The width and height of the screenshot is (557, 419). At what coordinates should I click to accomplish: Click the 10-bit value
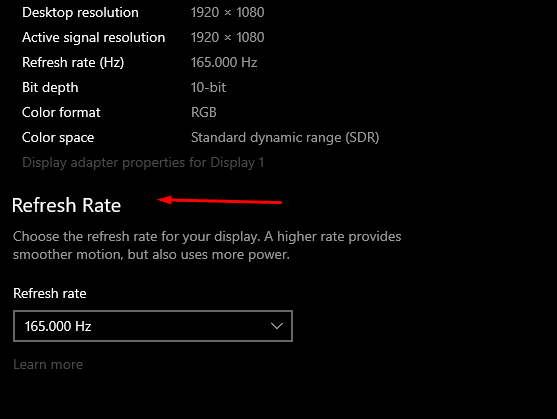coord(208,87)
